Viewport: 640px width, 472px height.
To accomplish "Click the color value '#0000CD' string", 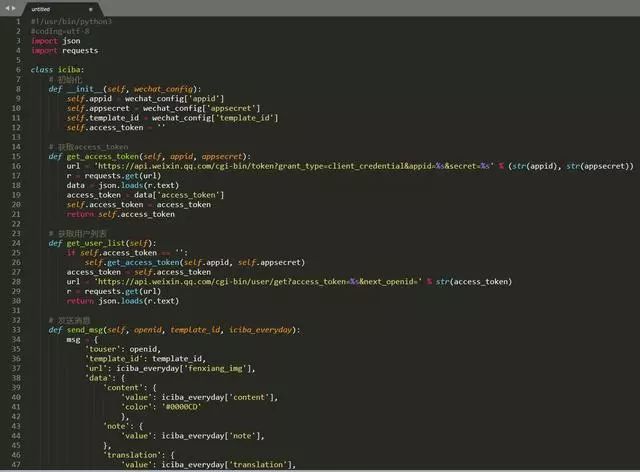I will click(181, 407).
